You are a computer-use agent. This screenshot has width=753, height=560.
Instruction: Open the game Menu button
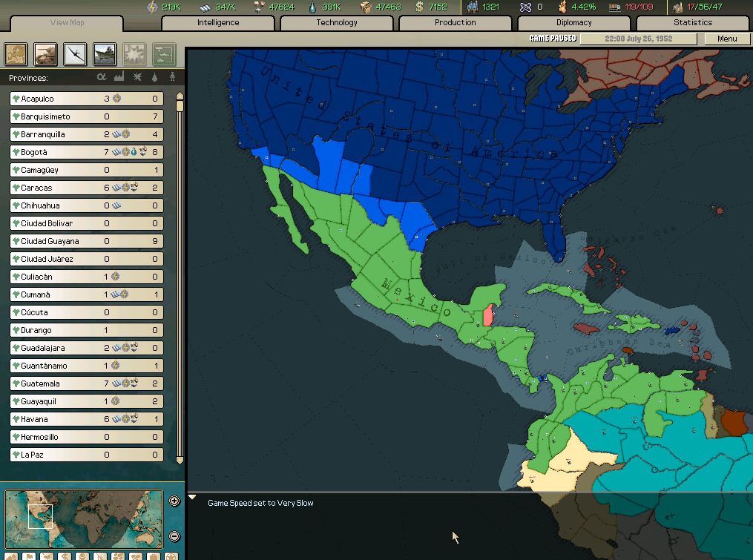pos(727,39)
